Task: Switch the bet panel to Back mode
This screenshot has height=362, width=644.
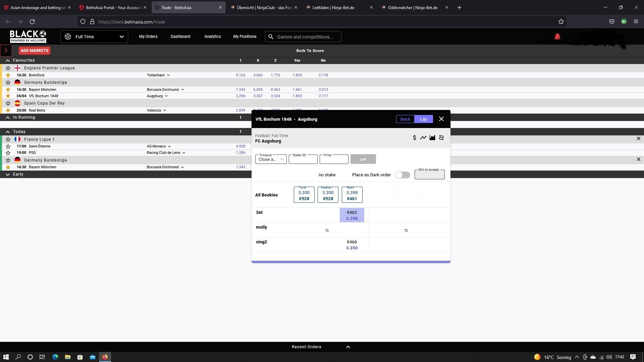Action: point(405,119)
